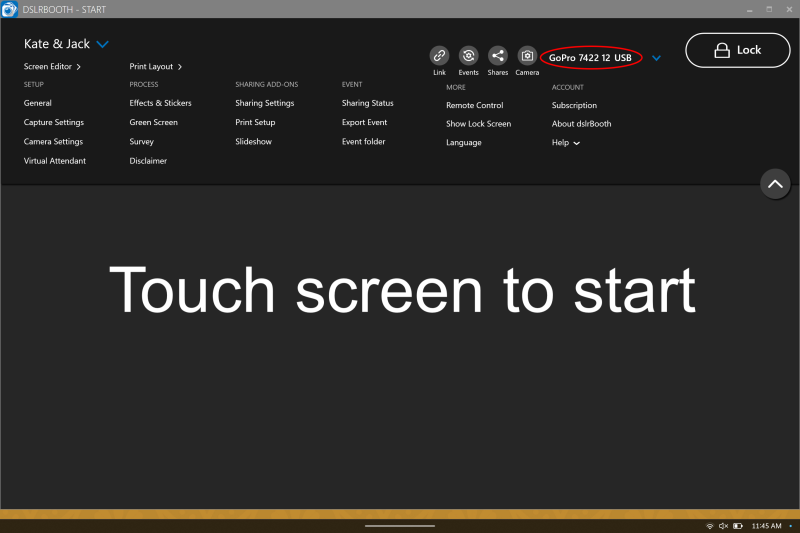
Task: Click the 11:45 AM clock
Action: tap(766, 526)
